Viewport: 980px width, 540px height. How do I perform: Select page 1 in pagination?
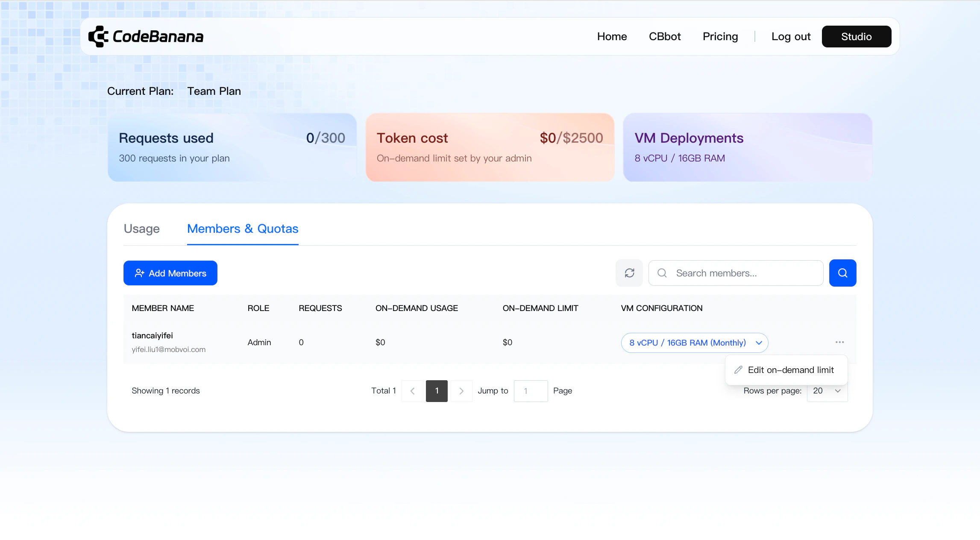click(437, 391)
